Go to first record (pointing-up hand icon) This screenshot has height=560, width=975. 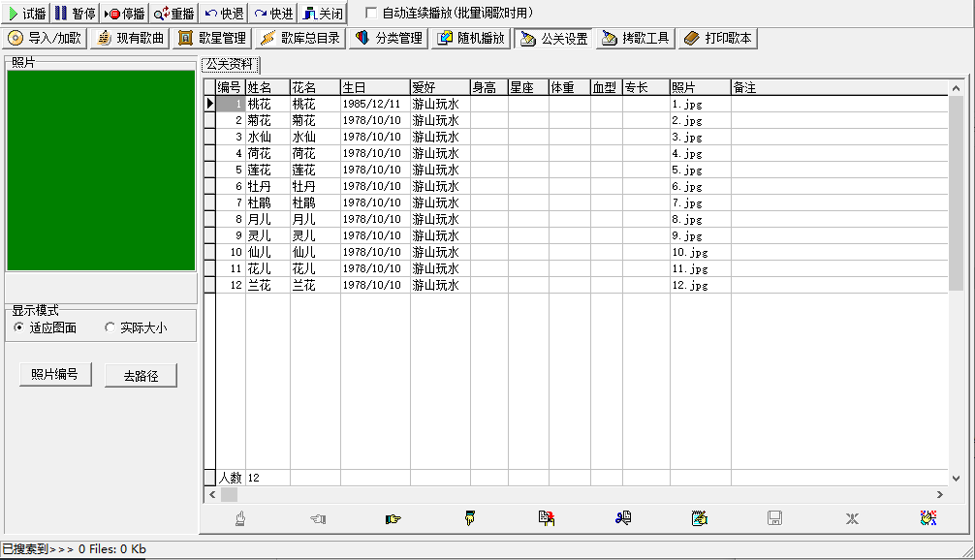[240, 518]
